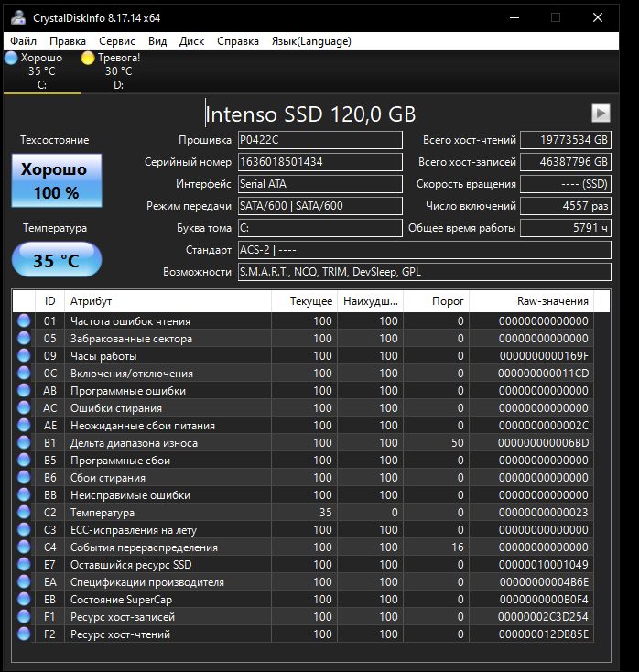639x672 pixels.
Task: Close the CrystalDiskInfo window
Action: pyautogui.click(x=598, y=17)
